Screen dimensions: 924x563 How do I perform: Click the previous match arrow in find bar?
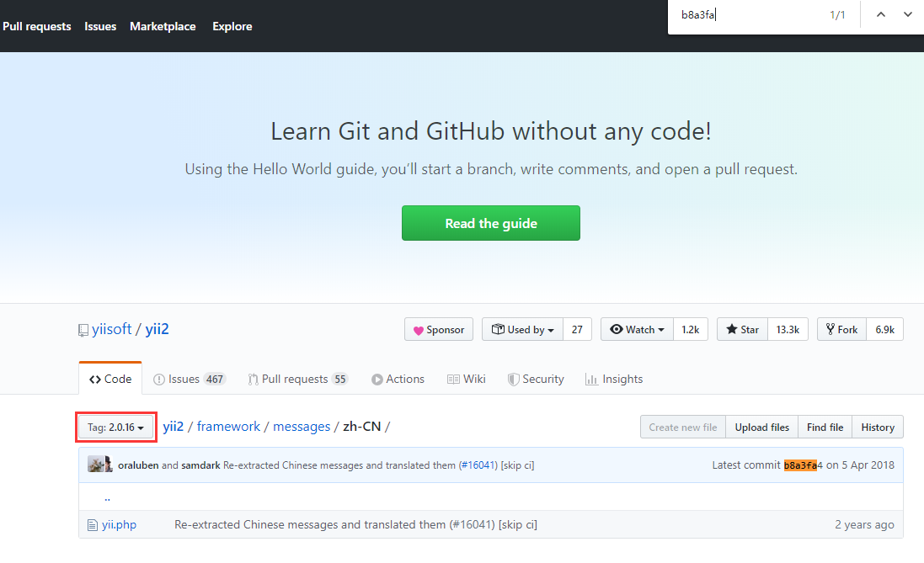880,14
